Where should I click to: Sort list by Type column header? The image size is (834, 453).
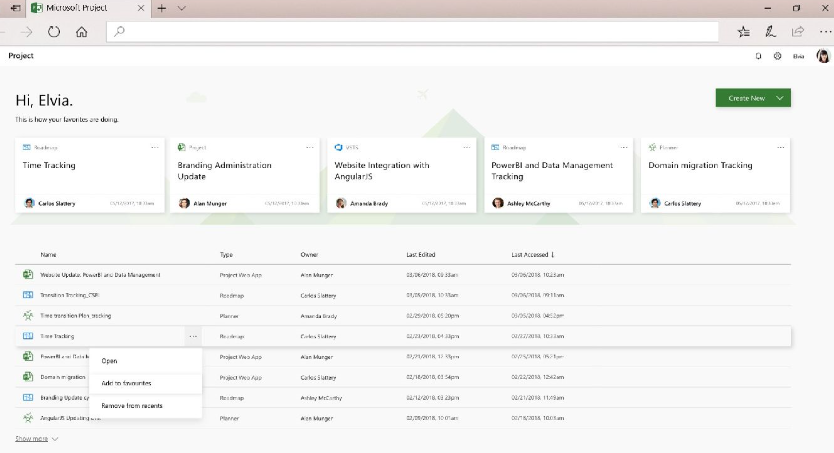226,255
